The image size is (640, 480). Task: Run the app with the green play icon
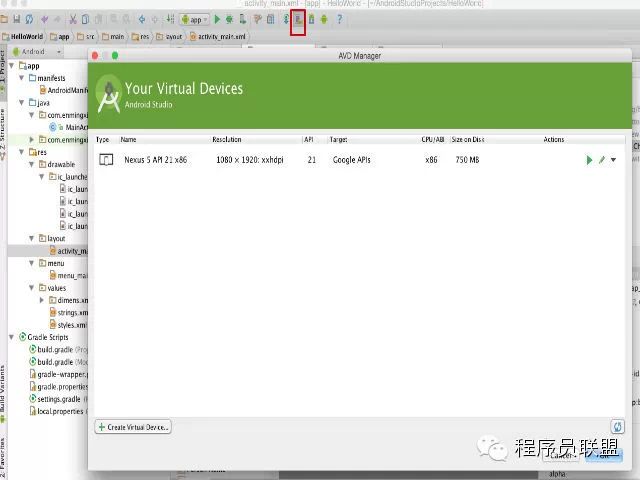pos(217,19)
